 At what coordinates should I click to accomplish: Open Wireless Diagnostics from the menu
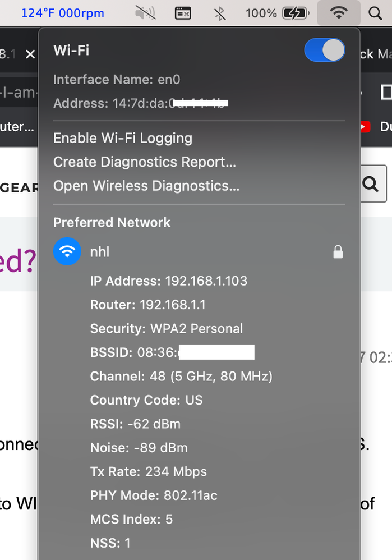pyautogui.click(x=146, y=186)
